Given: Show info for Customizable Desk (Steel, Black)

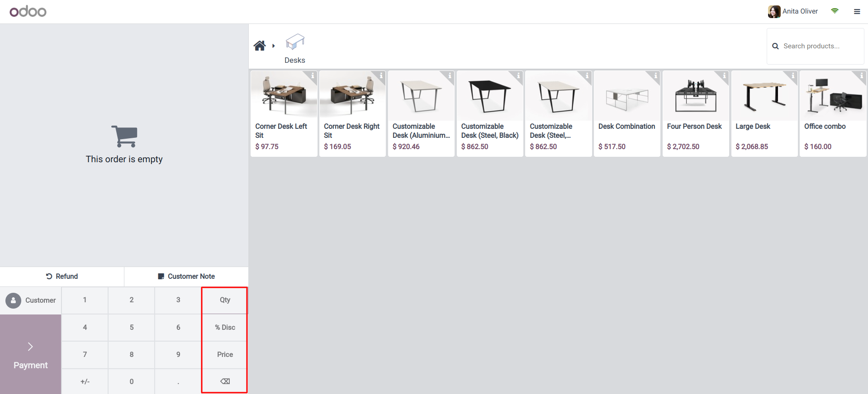Looking at the screenshot, I should coord(518,75).
